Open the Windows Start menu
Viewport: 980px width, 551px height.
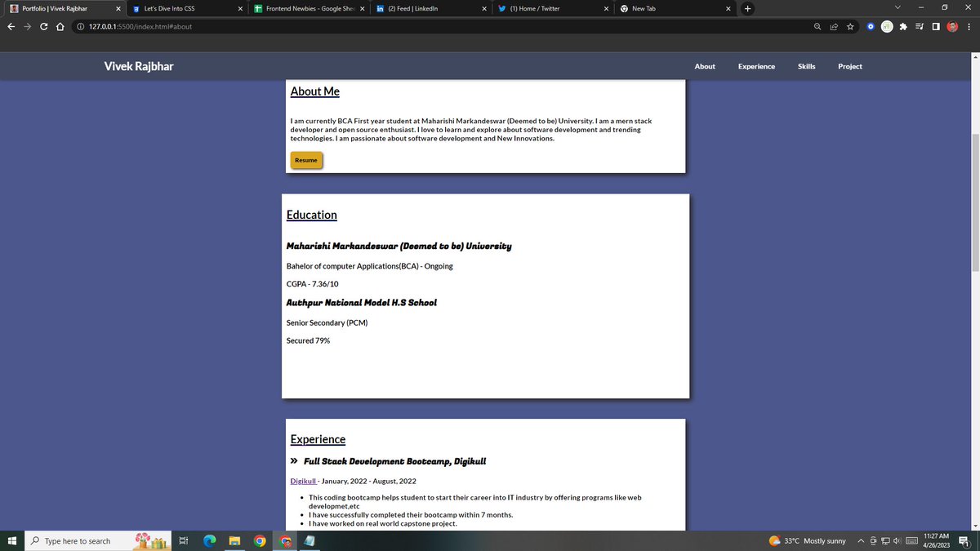(x=11, y=540)
